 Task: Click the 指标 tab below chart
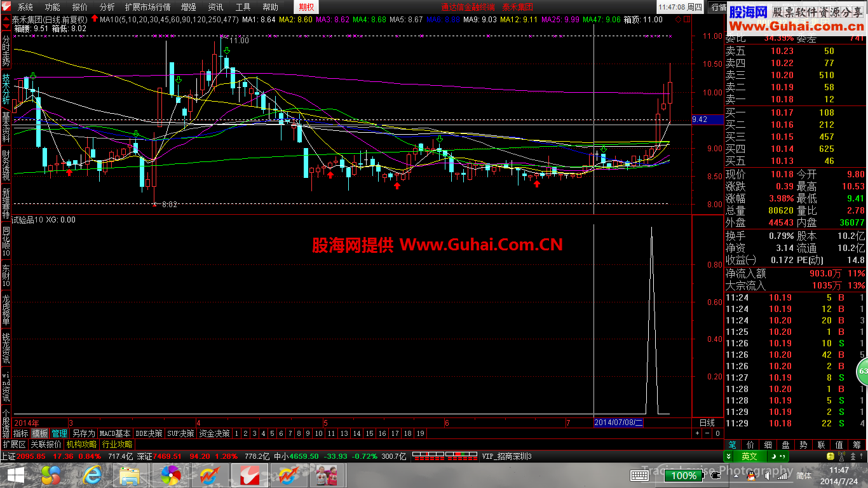21,433
